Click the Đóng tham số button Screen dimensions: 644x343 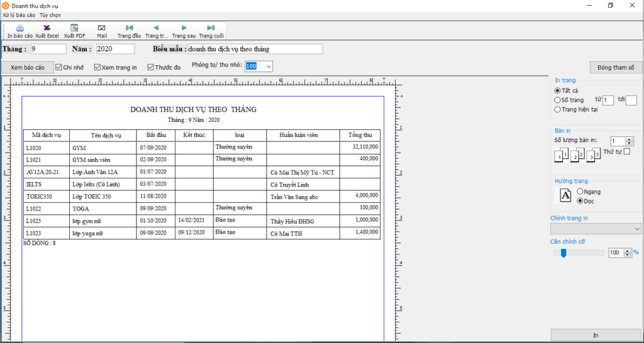point(615,67)
